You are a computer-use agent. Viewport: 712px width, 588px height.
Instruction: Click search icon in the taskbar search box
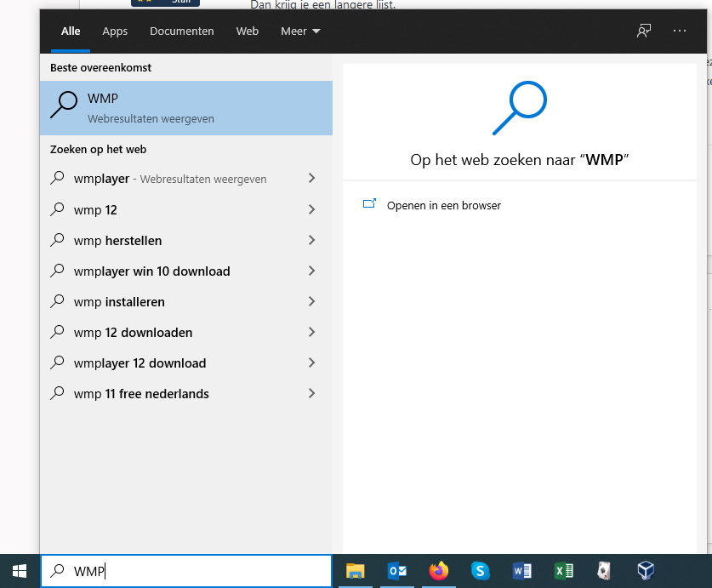[57, 571]
